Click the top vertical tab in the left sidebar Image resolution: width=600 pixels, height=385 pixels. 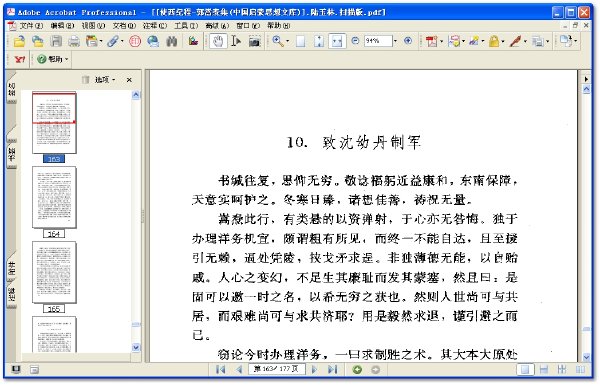[11, 89]
